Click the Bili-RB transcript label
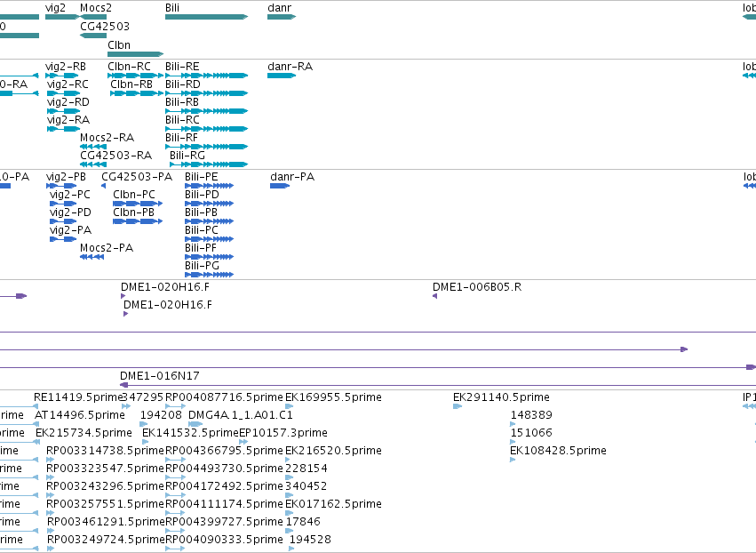756x553 pixels. click(x=182, y=102)
